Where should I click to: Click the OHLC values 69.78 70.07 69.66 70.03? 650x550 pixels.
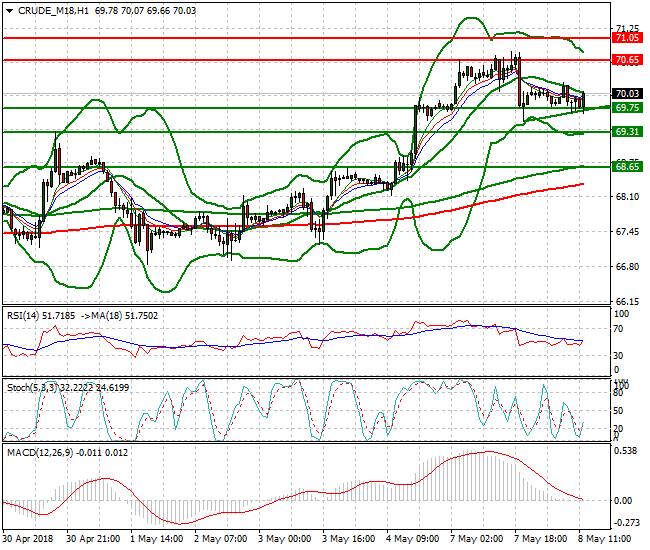coord(145,11)
